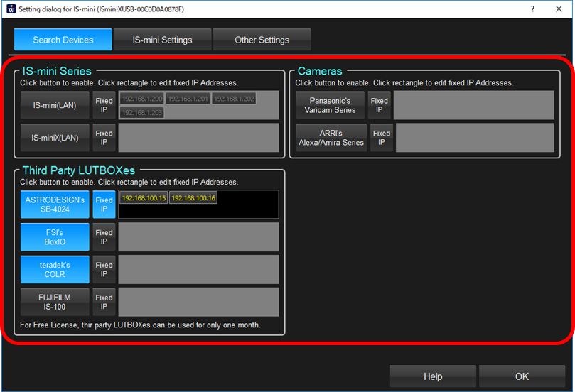Toggle Fixed IP for Panasonic's Varicam Series
The image size is (575, 392).
pos(379,105)
